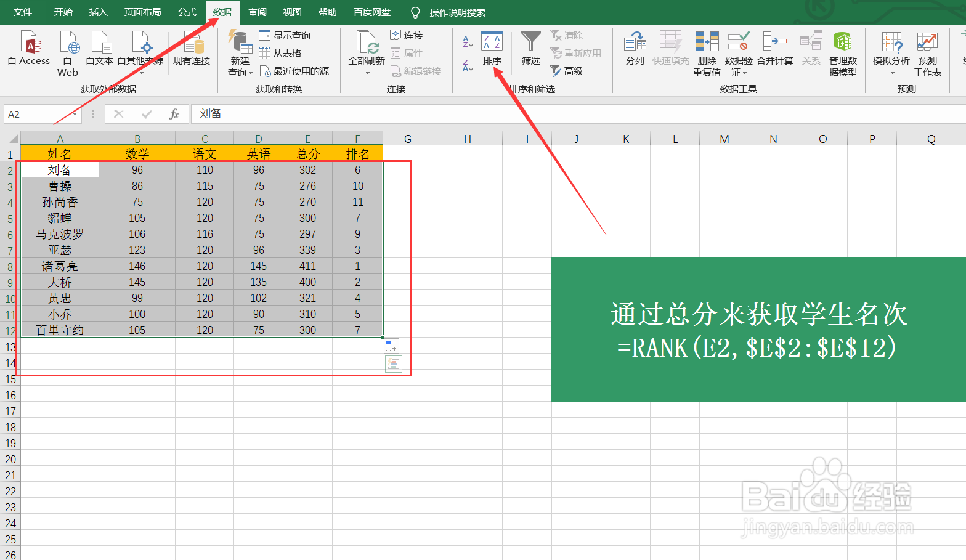Open Advanced filter (高级)
Screen dimensions: 966x560
[567, 71]
